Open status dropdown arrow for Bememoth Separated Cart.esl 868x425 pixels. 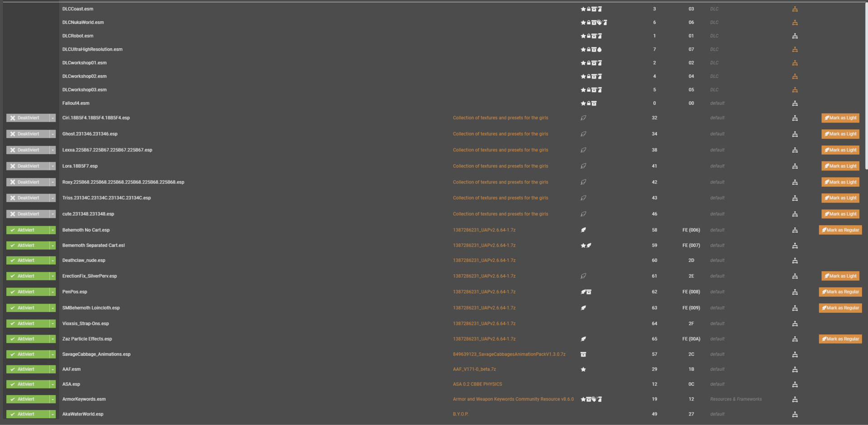52,246
